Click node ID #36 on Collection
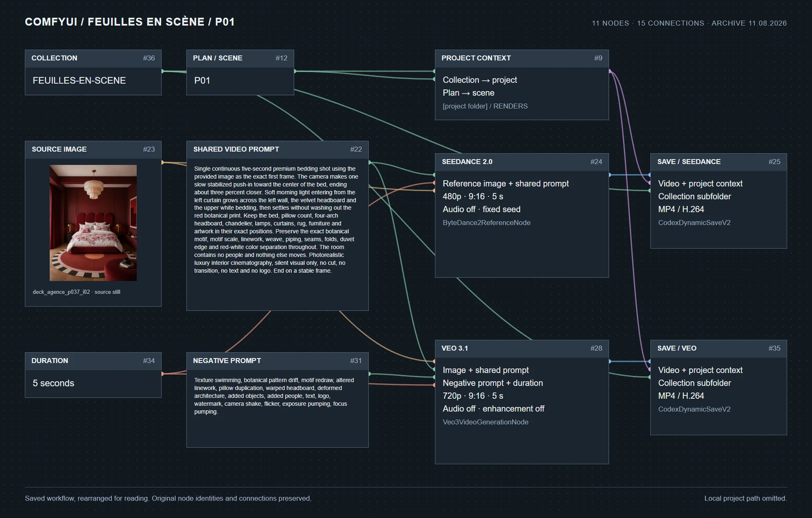812x518 pixels. pos(149,58)
